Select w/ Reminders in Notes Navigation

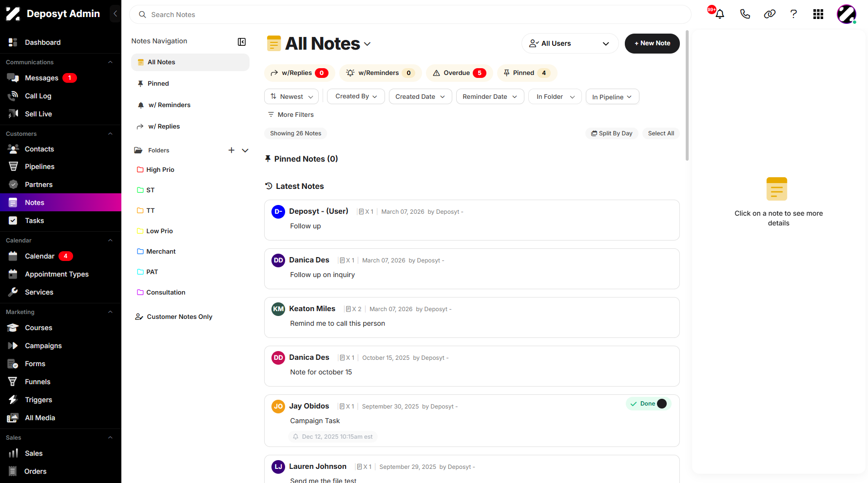pyautogui.click(x=190, y=105)
